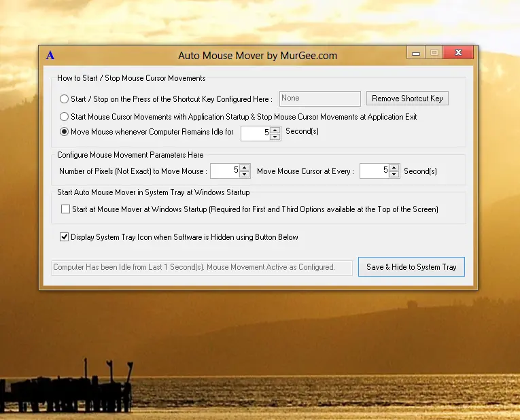Click the How to Start / Stop Mouse Cursor Movements heading
This screenshot has height=420, width=520.
[x=131, y=78]
